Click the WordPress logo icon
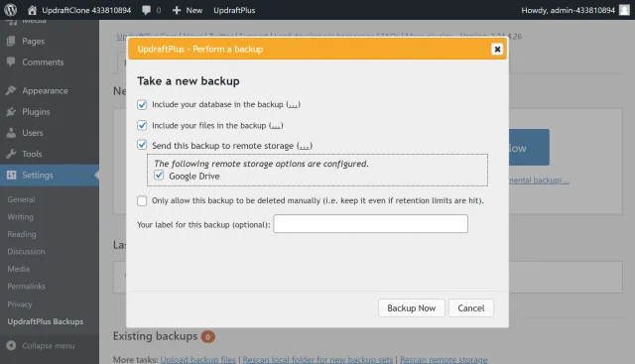 pos(10,10)
